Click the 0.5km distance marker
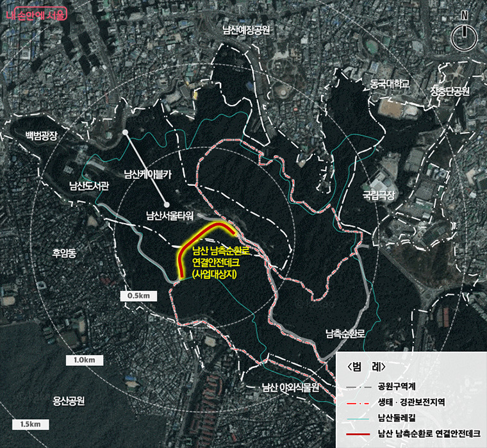This screenshot has width=487, height=448. point(138,295)
